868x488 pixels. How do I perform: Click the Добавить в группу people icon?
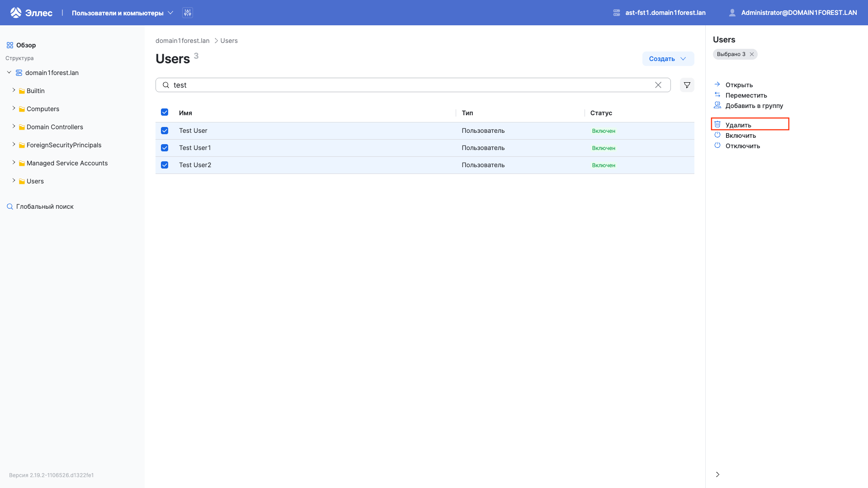718,105
